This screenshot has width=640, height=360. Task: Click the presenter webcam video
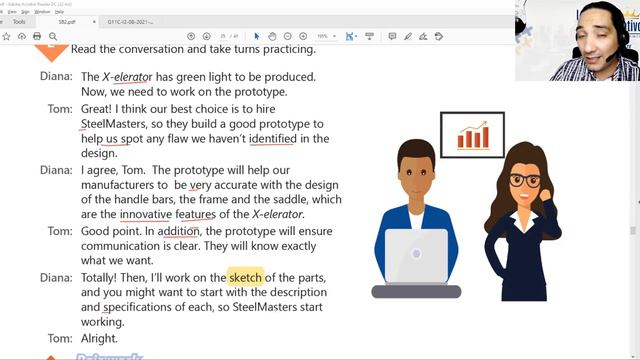577,40
